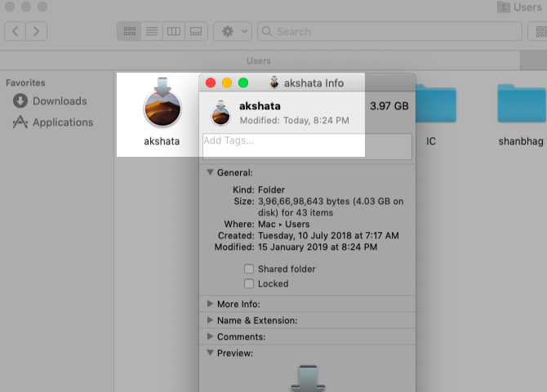The width and height of the screenshot is (547, 392).
Task: Click the Where: Mac ▸ Users path
Action: click(x=283, y=224)
